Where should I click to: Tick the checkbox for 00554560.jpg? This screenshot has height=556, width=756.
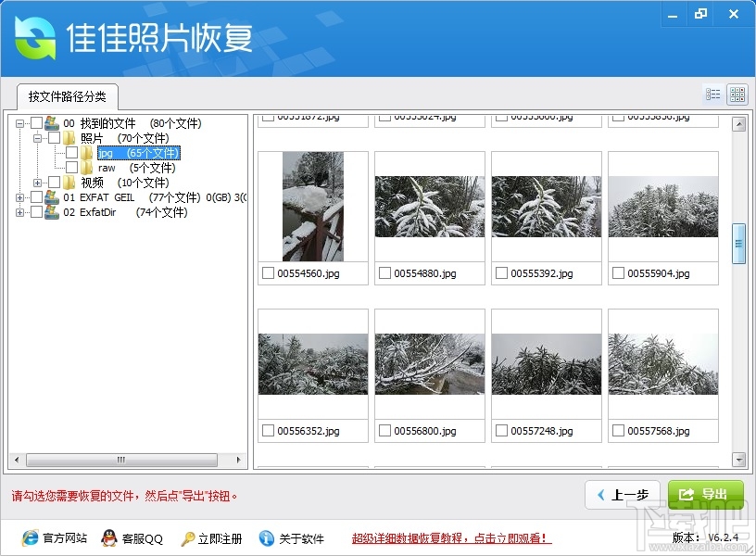268,273
